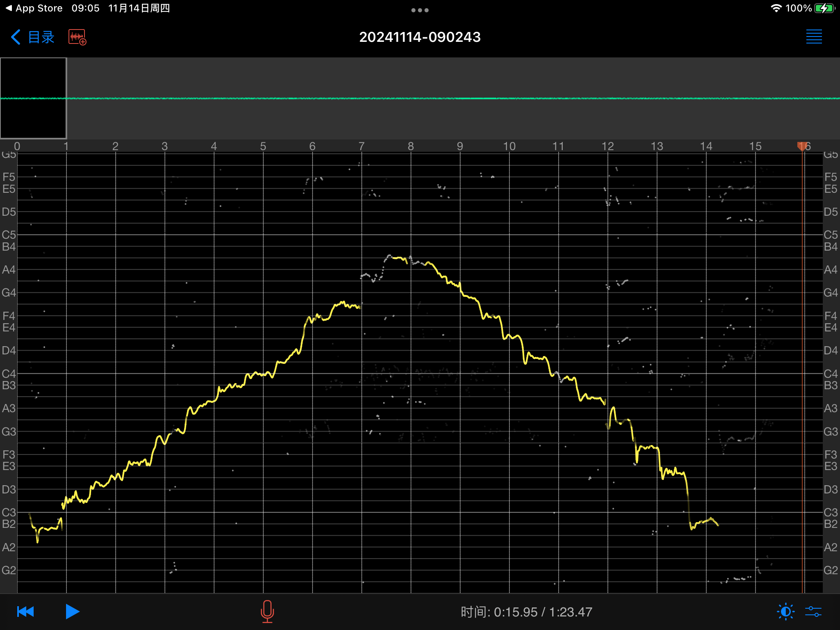The image size is (840, 630).
Task: Toggle the brightness display mode icon
Action: pos(785,612)
